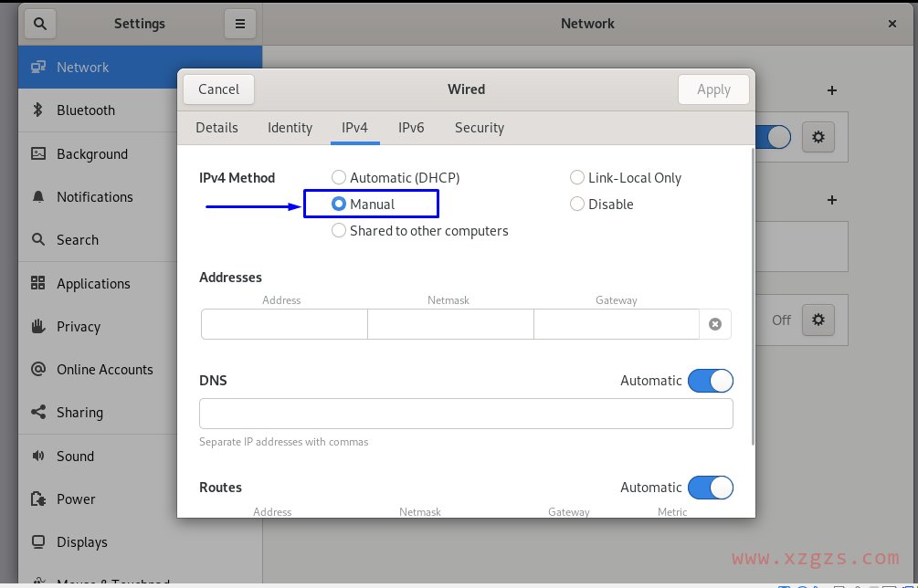
Task: Open the Settings hamburger menu
Action: point(240,23)
